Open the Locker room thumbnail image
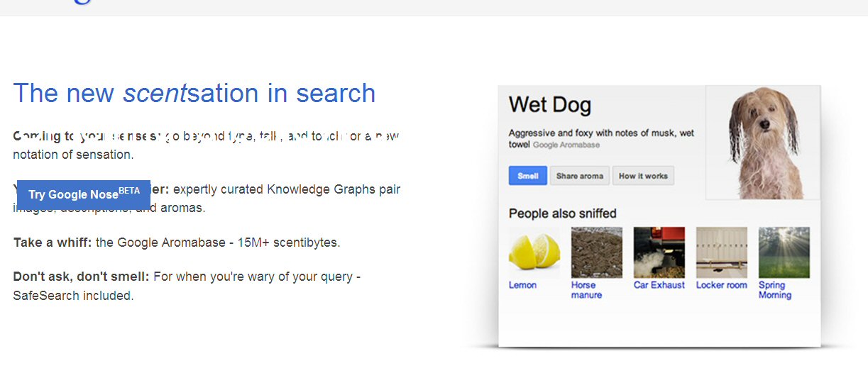Screen dimensions: 868x373 [721, 252]
